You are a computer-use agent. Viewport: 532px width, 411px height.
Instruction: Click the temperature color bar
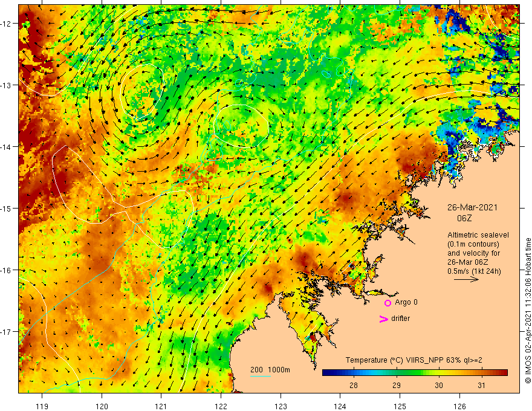(x=415, y=373)
